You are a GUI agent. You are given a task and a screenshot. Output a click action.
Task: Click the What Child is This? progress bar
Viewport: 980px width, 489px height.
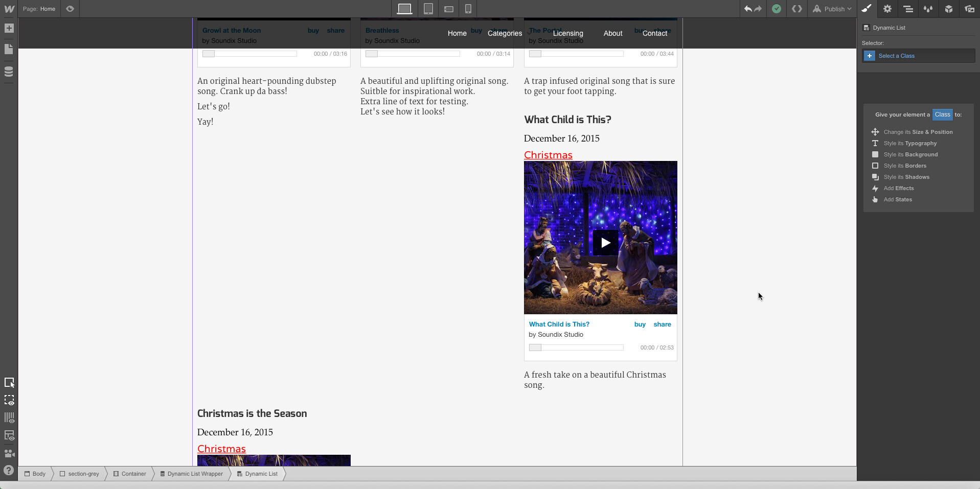pos(576,347)
